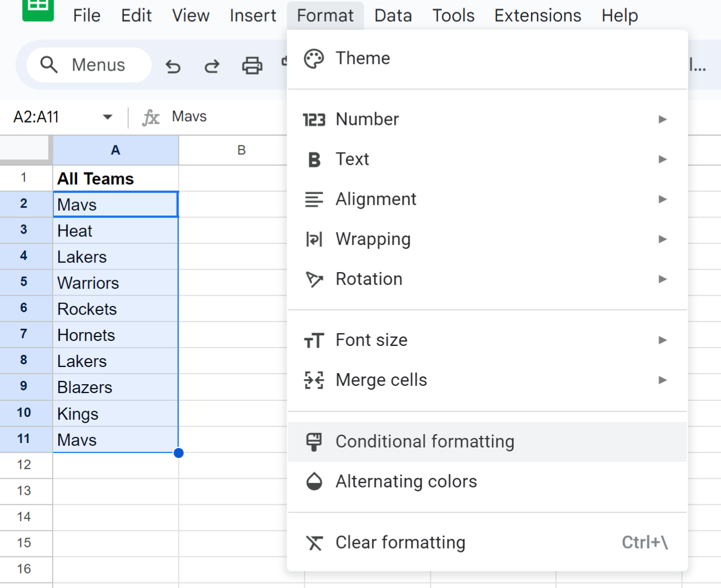Click the Theme palette icon
This screenshot has width=721, height=588.
coord(314,58)
